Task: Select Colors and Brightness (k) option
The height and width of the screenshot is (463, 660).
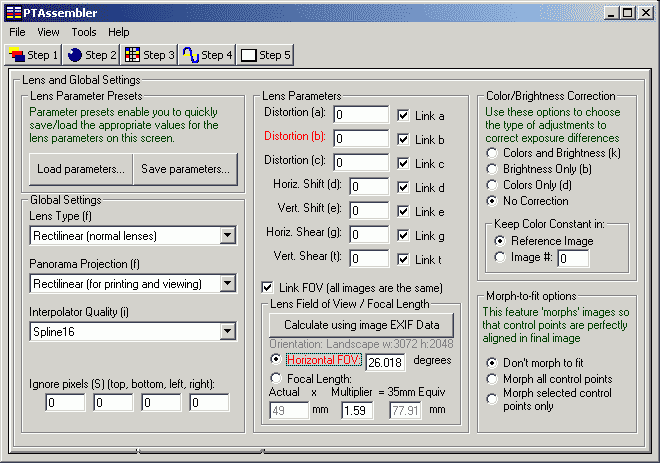Action: click(x=492, y=153)
